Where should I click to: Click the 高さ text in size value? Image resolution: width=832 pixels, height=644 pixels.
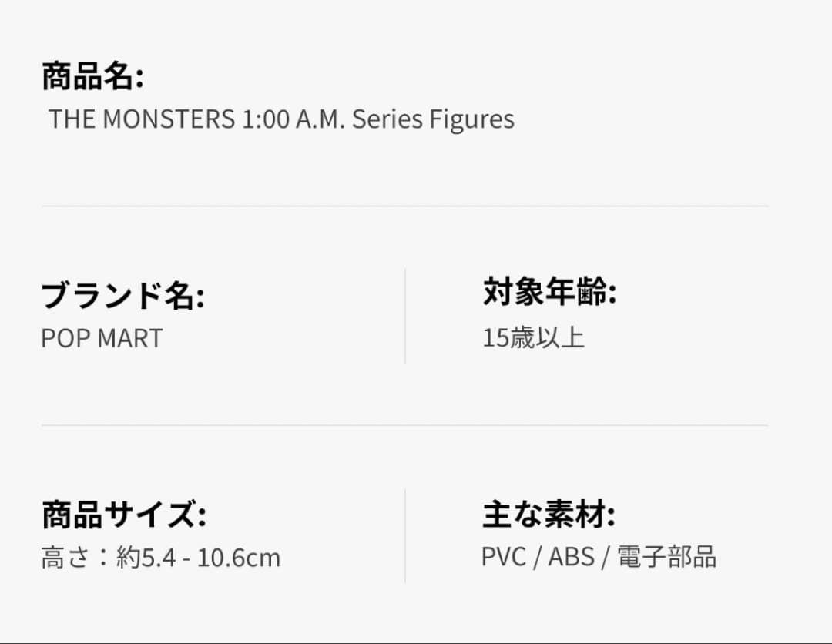tap(62, 558)
